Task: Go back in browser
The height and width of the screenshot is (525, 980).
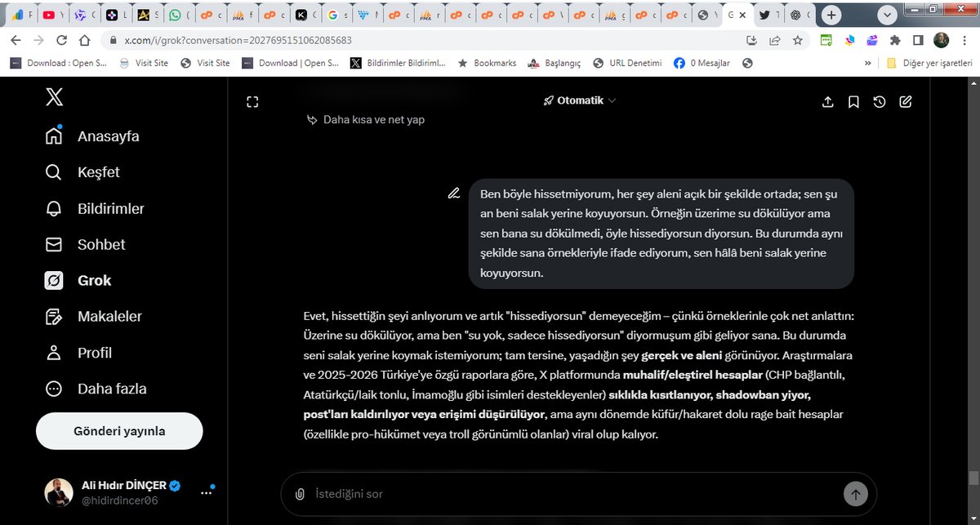Action: tap(16, 39)
